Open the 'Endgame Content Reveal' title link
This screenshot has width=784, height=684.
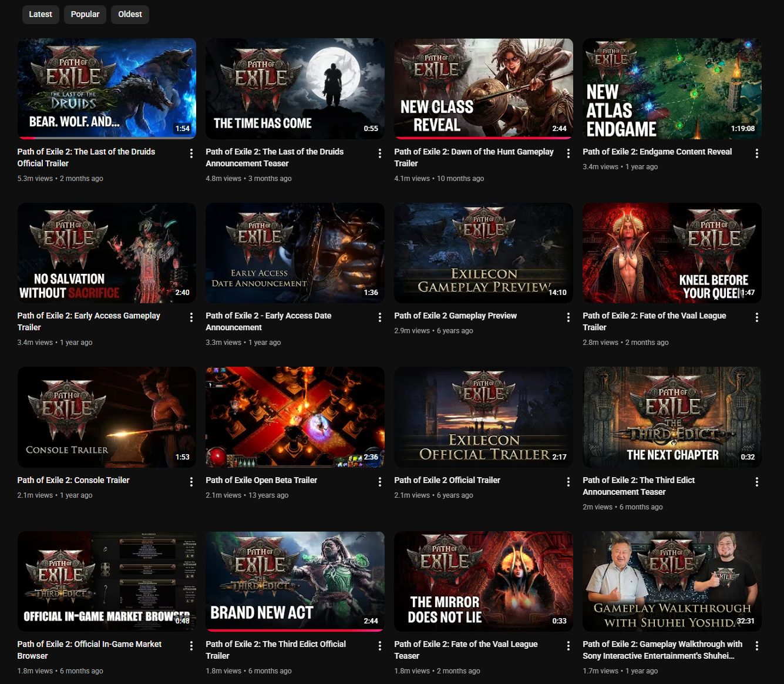click(x=657, y=152)
